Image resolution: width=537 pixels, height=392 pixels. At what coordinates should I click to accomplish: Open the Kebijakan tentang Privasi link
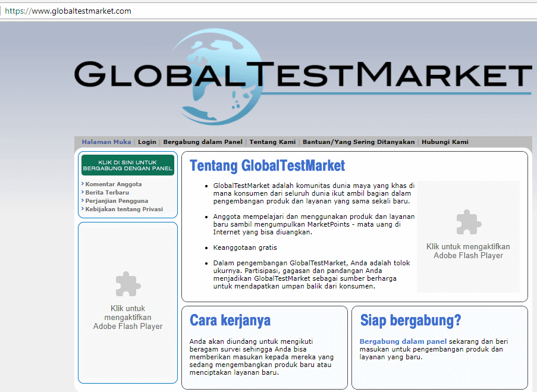pyautogui.click(x=124, y=209)
